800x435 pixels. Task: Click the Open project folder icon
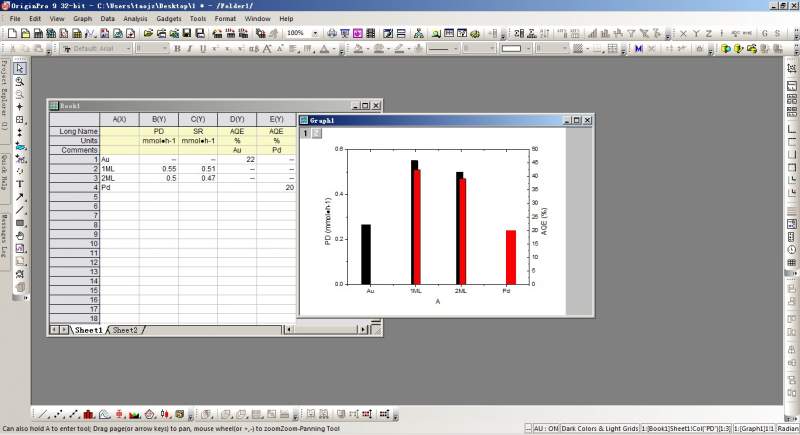point(148,34)
